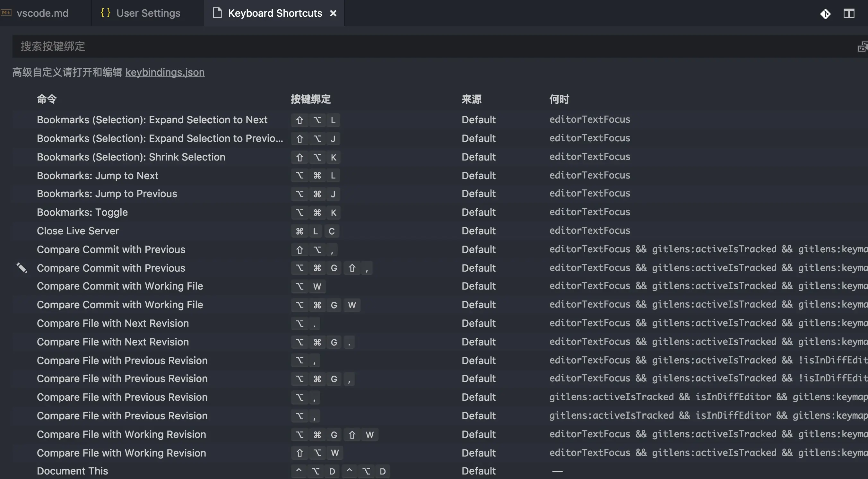Click the 命令 column header

click(x=47, y=99)
